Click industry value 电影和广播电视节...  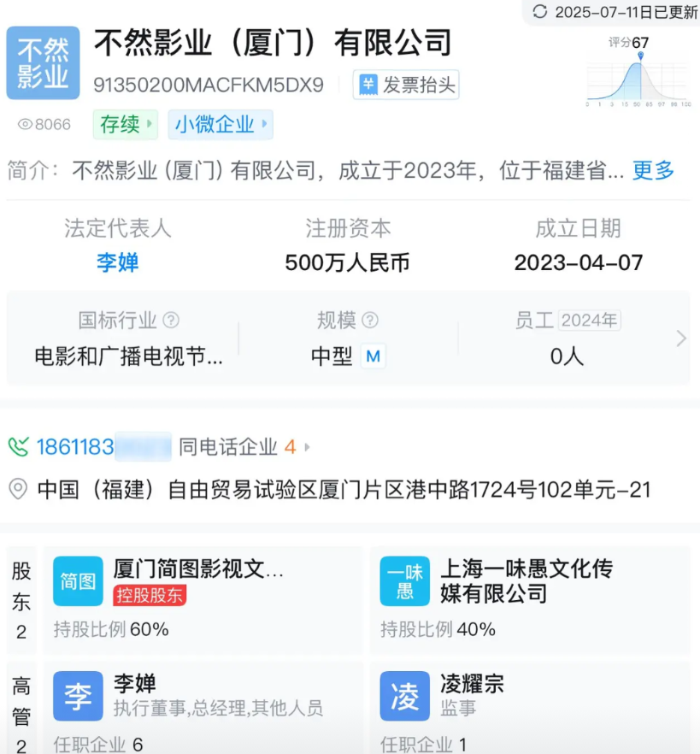(x=128, y=356)
